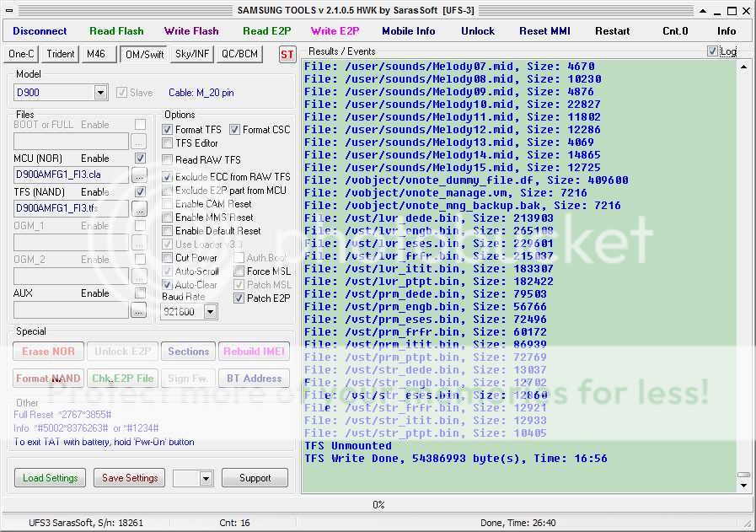Viewport: 756px width, 532px height.
Task: Toggle Enable MMS Reset checkbox
Action: 168,218
